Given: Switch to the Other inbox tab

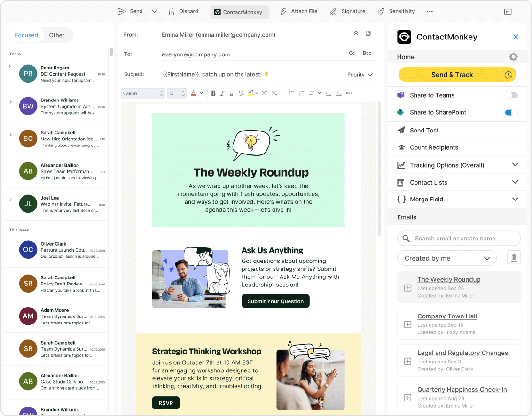Looking at the screenshot, I should pos(57,35).
